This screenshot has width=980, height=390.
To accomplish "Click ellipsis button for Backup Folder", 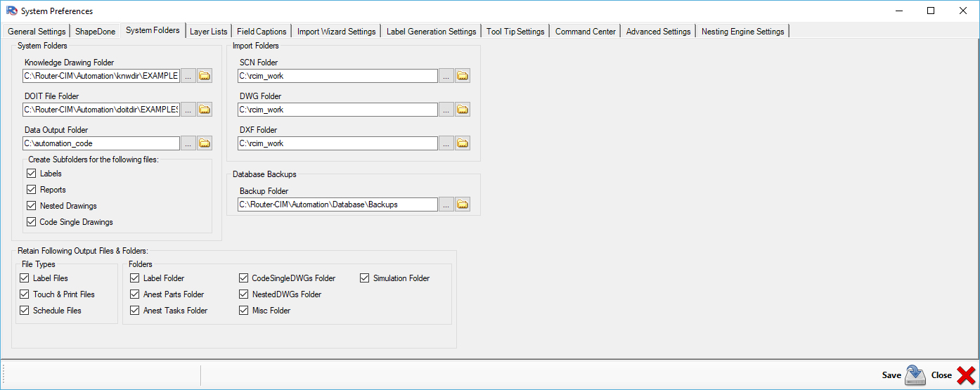I will pos(446,204).
